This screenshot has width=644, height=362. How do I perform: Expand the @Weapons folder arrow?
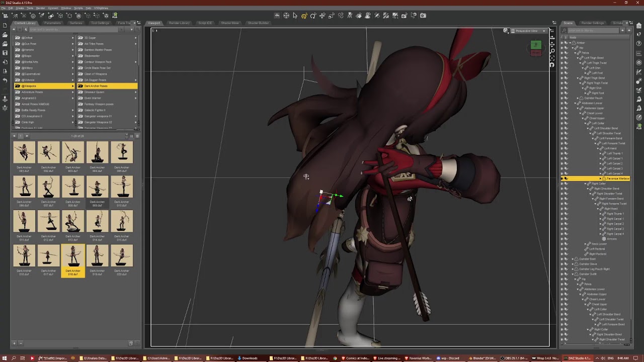(x=72, y=86)
